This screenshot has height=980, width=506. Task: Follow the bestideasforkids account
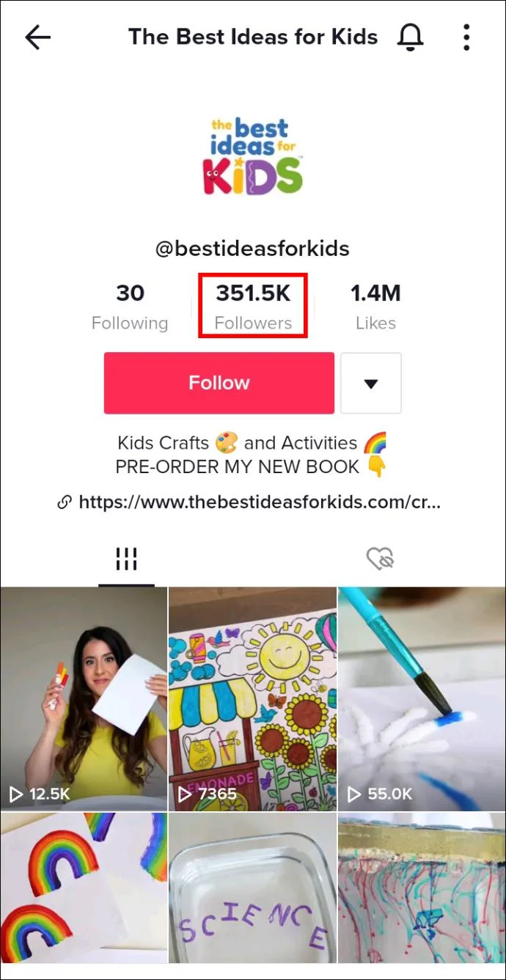(x=219, y=383)
